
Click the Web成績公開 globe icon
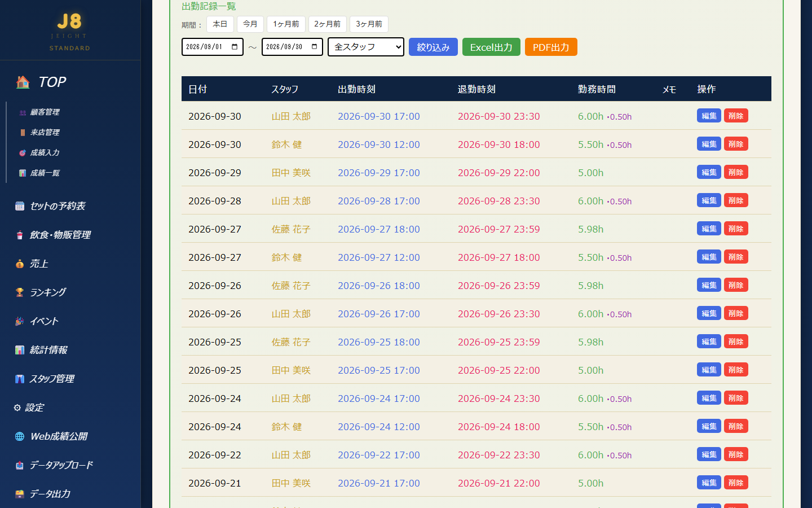(20, 436)
